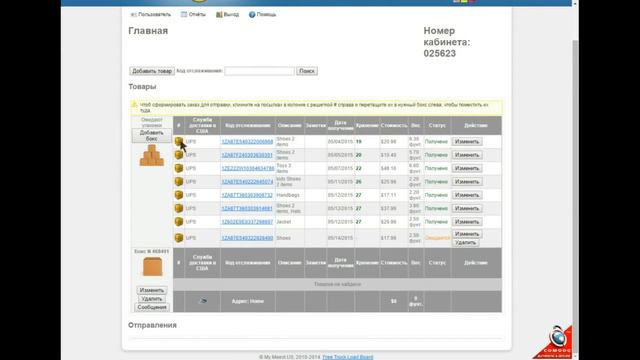This screenshot has height=360, width=640.
Task: Click the Главная page heading
Action: (x=148, y=31)
